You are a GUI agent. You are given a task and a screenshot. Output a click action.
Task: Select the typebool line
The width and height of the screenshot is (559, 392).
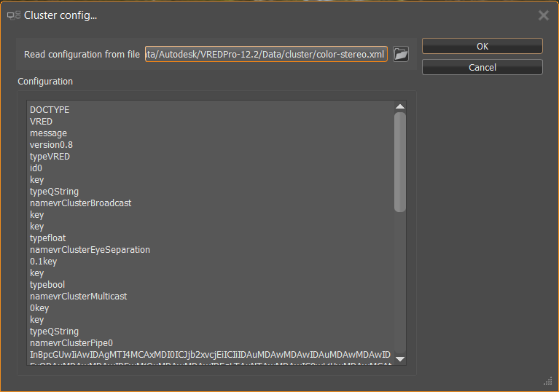click(x=47, y=285)
